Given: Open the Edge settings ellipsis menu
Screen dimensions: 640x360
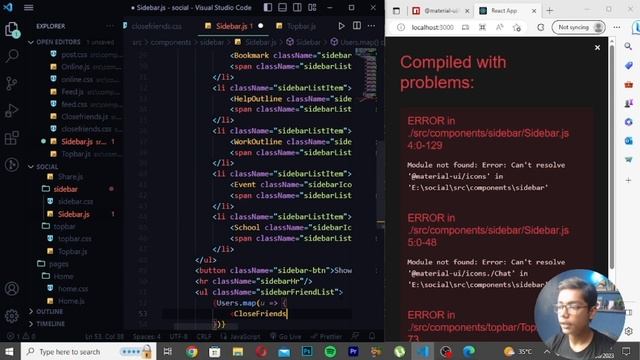Looking at the screenshot, I should tap(617, 27).
